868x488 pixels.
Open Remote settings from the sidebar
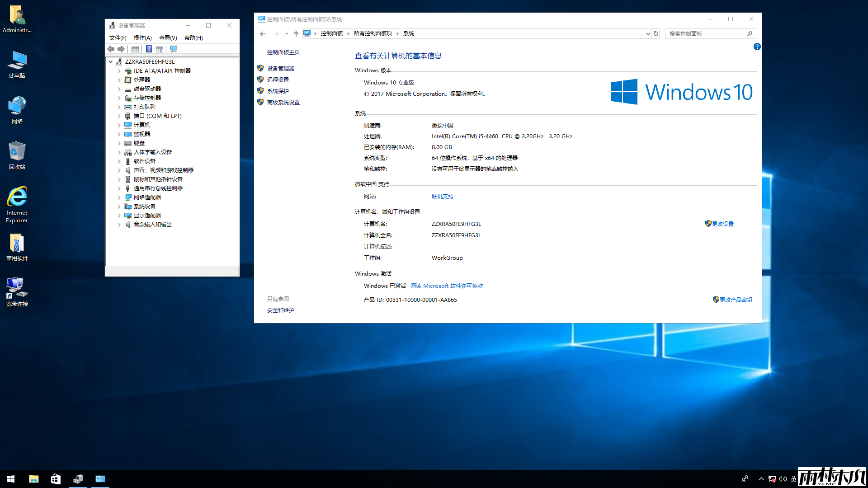(278, 79)
